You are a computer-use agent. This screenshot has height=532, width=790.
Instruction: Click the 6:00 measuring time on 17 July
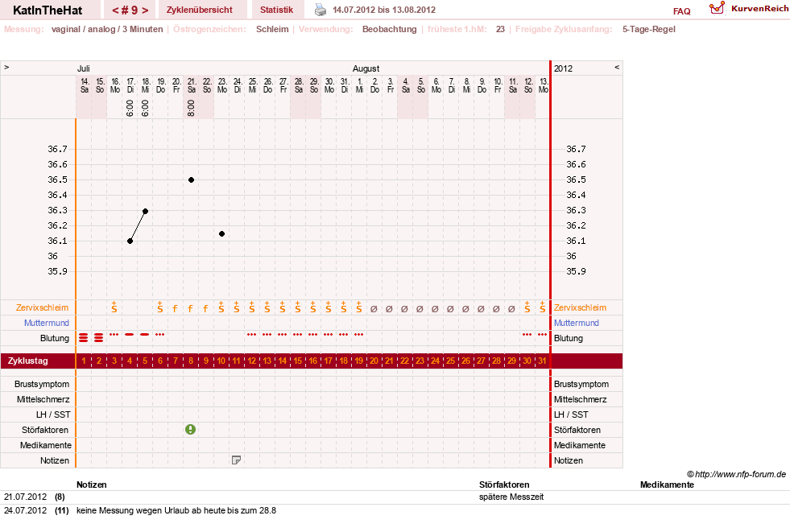(x=130, y=108)
